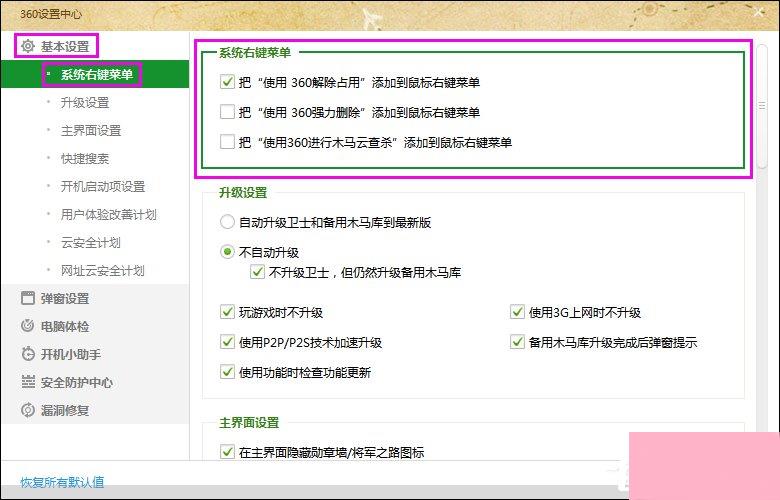780x500 pixels.
Task: Click the 主界面设置 section heading
Action: pos(249,422)
